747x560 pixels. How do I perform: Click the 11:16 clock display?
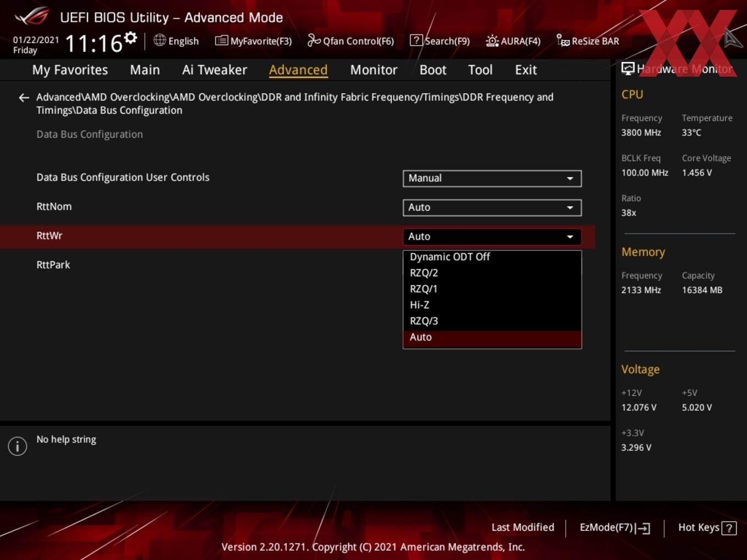pos(93,43)
